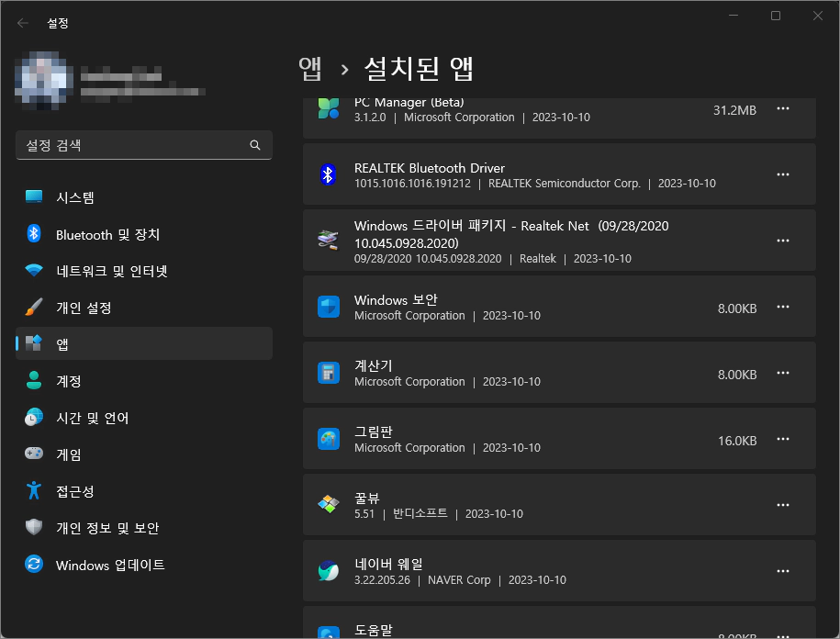Screen dimensions: 840x639
Task: Click the Bluetooth icon in sidebar
Action: (34, 234)
